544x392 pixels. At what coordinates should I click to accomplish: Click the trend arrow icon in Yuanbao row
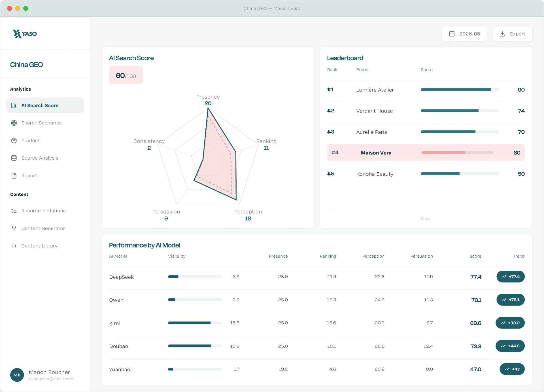point(507,369)
